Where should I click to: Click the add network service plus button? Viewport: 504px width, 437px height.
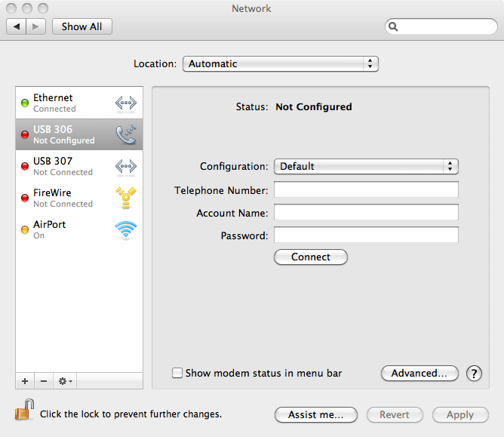click(x=25, y=381)
